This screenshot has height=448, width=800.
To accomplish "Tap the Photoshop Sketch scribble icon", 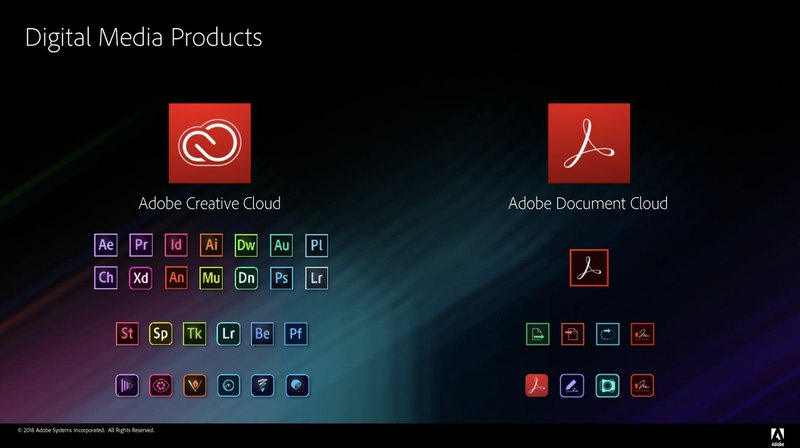I will pyautogui.click(x=262, y=385).
